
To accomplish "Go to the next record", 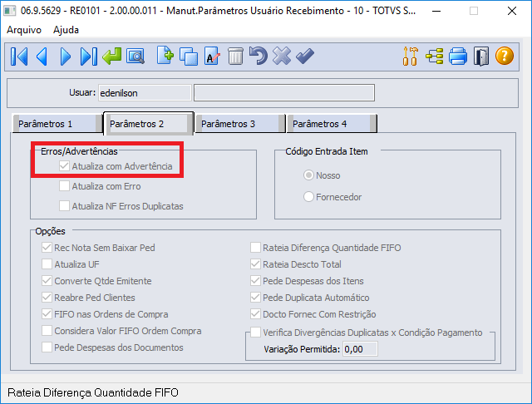I will coord(65,57).
